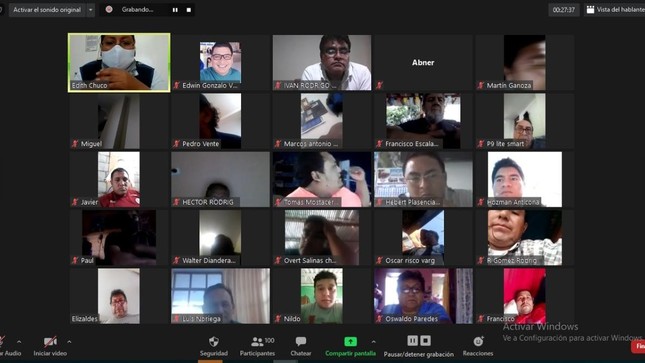Select Pedro Vente's video tile
Screen dimensions: 645x363
click(220, 121)
